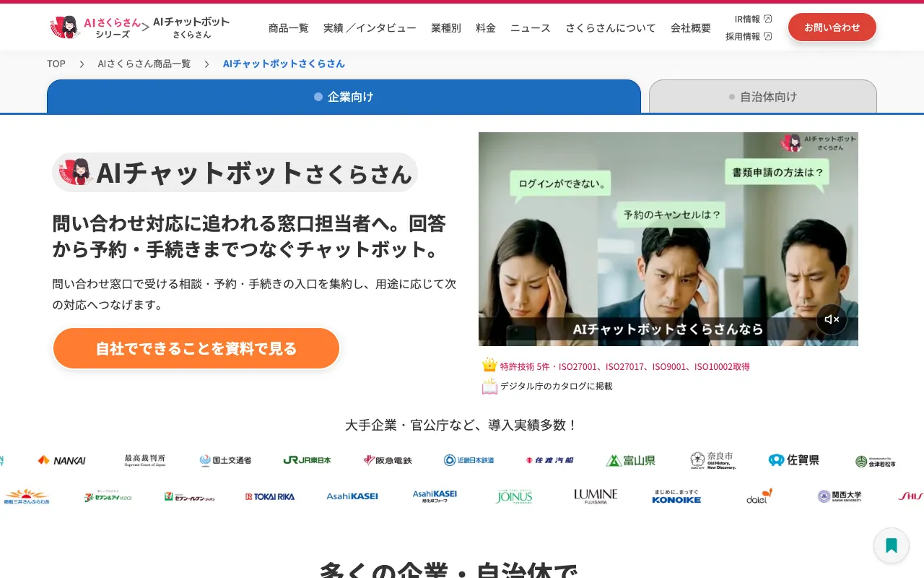Viewport: 924px width, 578px height.
Task: Open the ニュース menu item
Action: tap(531, 27)
